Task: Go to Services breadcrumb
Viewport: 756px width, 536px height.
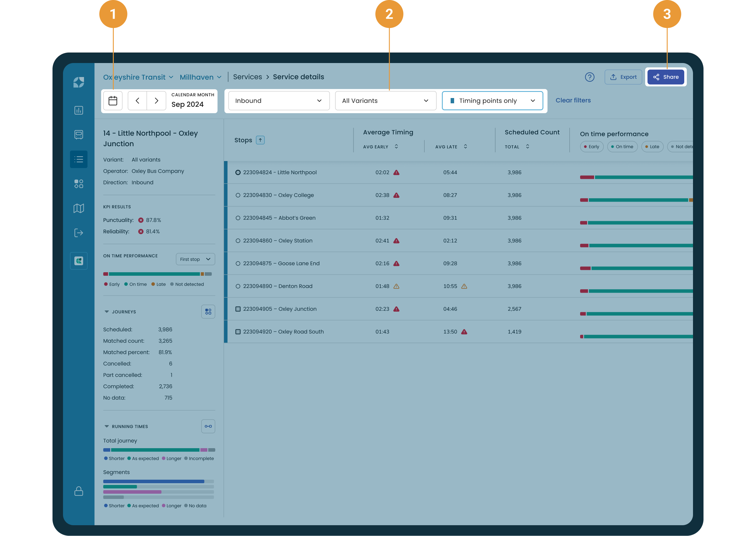Action: [247, 77]
